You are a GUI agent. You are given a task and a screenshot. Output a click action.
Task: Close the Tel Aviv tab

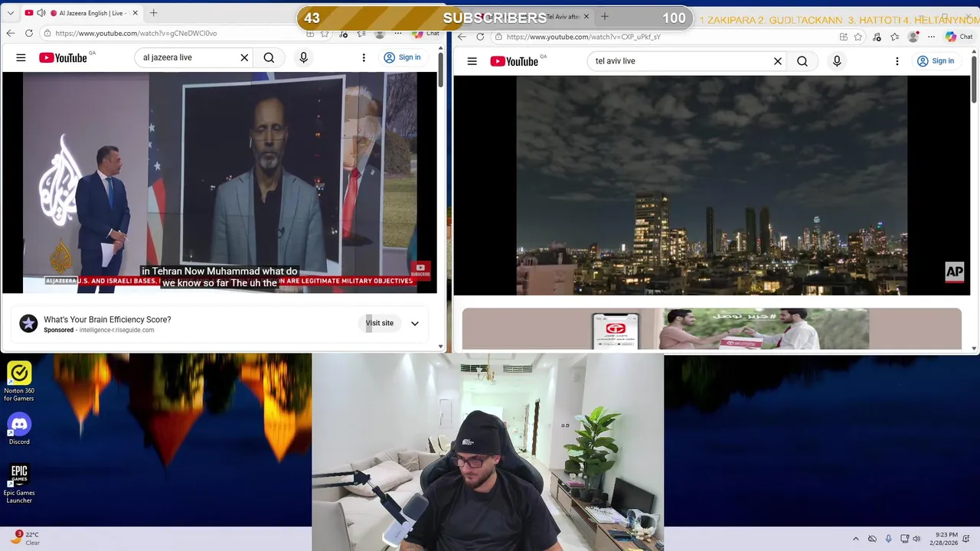[x=586, y=17]
